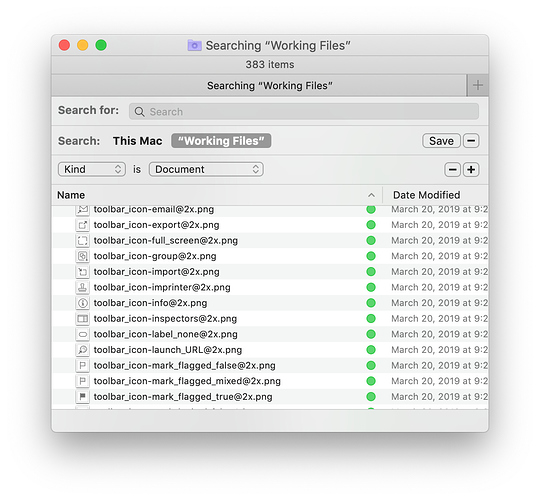Toggle sort order with Name column chevron

pyautogui.click(x=371, y=195)
